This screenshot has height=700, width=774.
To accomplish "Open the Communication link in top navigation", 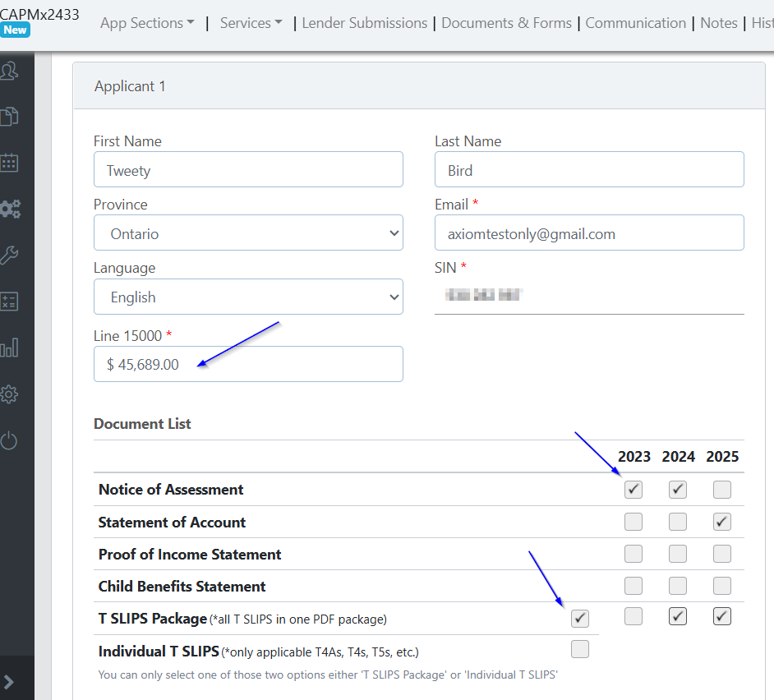I will point(635,23).
